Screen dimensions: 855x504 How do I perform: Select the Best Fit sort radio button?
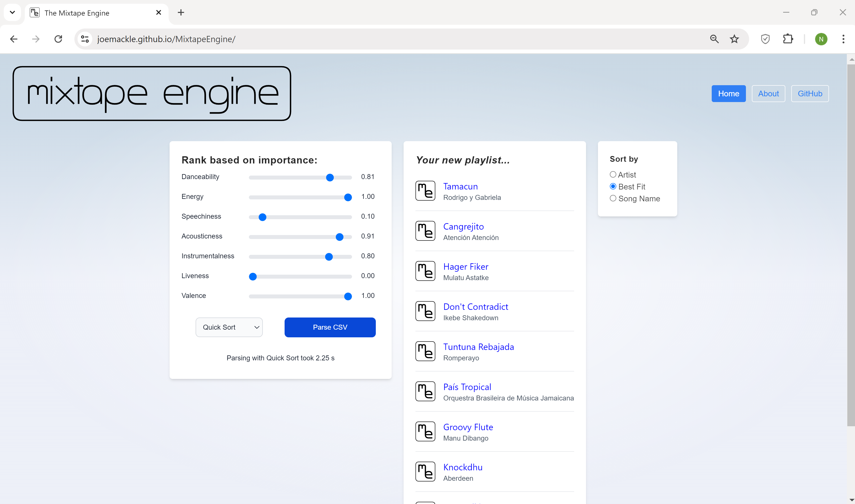pyautogui.click(x=613, y=186)
